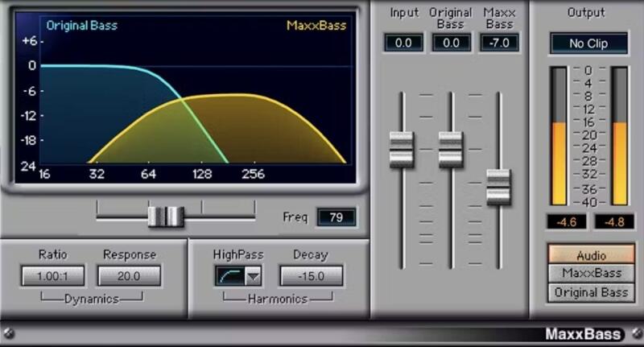Click the Freq value field showing 79
Viewport: 644px width, 347px height.
336,217
